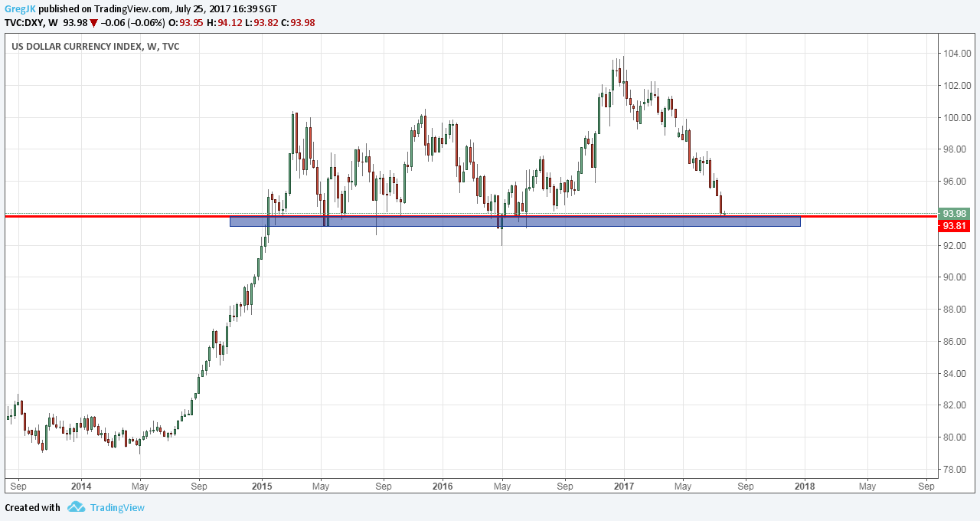Click the H:94.12 high value
The image size is (980, 521).
(x=224, y=23)
